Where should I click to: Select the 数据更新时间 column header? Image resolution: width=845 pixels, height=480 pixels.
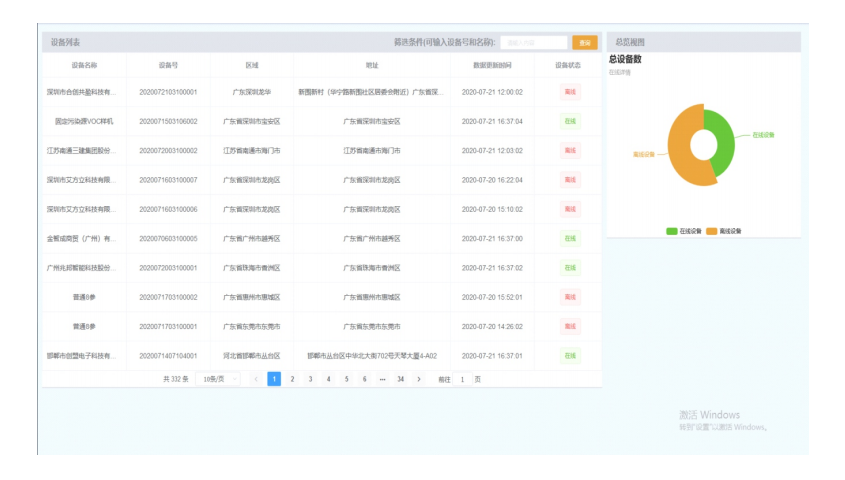pyautogui.click(x=492, y=65)
